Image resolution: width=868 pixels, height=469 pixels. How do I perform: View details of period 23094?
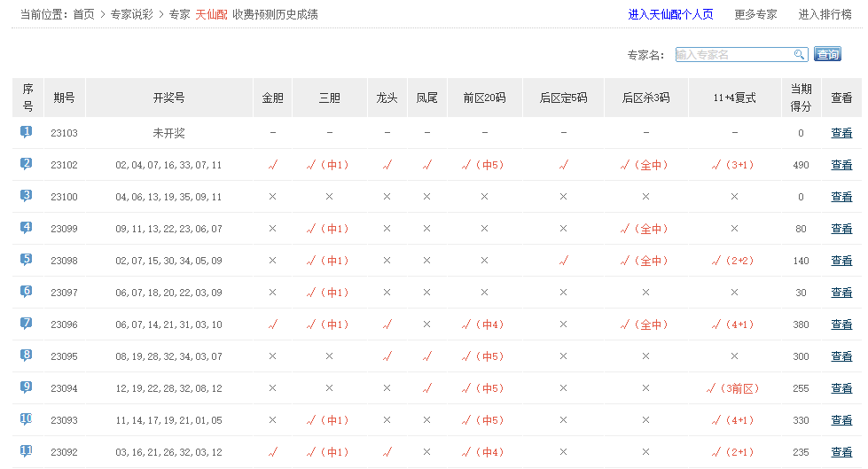pyautogui.click(x=841, y=388)
